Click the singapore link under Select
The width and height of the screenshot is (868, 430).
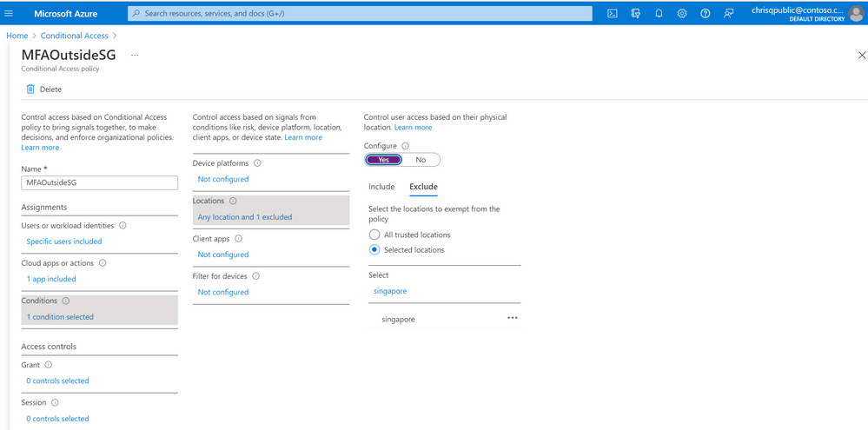coord(390,290)
